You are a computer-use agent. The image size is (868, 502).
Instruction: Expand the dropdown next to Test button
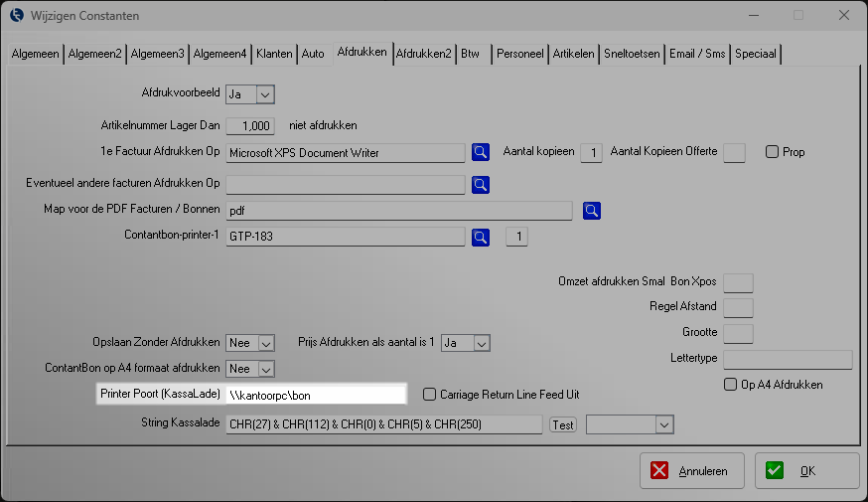(664, 424)
